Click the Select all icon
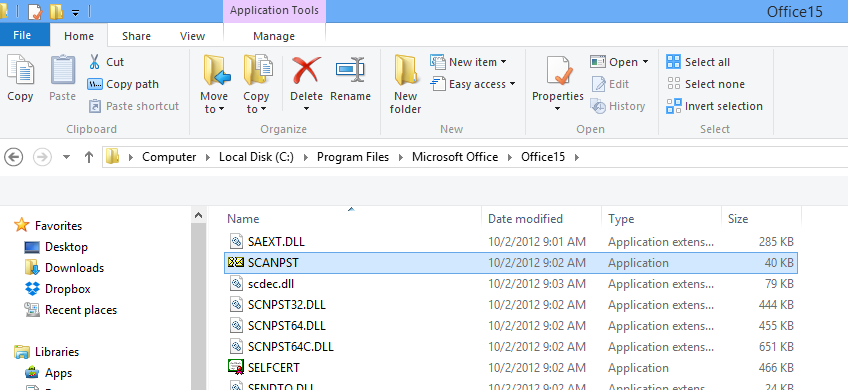 pos(673,62)
